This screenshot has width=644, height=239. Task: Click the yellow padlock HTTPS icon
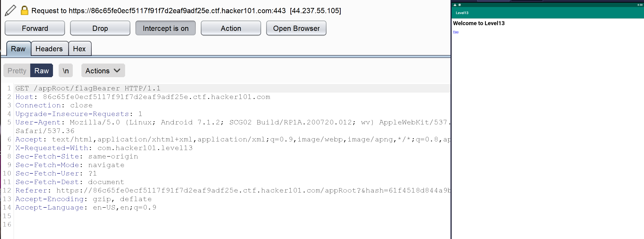click(x=24, y=10)
